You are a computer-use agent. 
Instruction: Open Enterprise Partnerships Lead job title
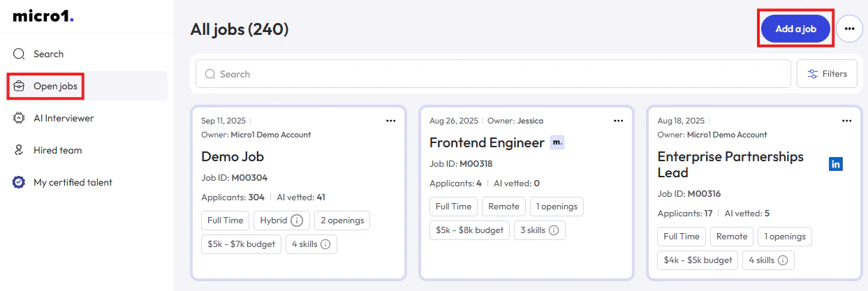[x=730, y=165]
